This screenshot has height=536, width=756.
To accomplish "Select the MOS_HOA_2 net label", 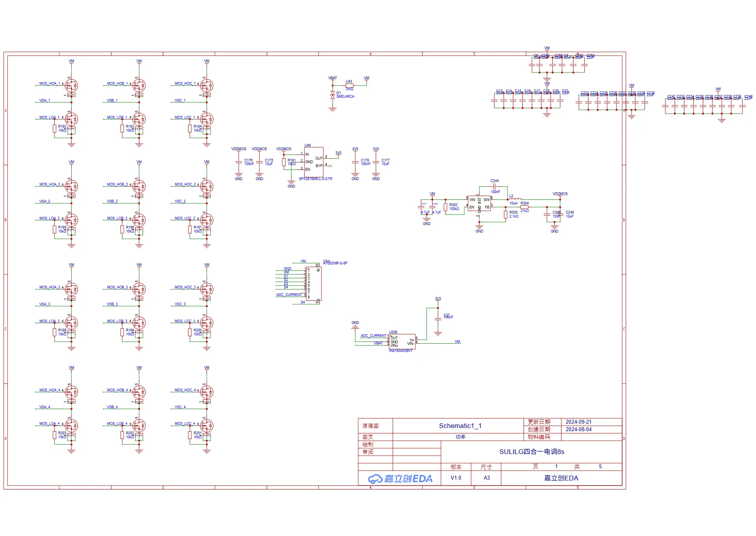I will (x=50, y=184).
